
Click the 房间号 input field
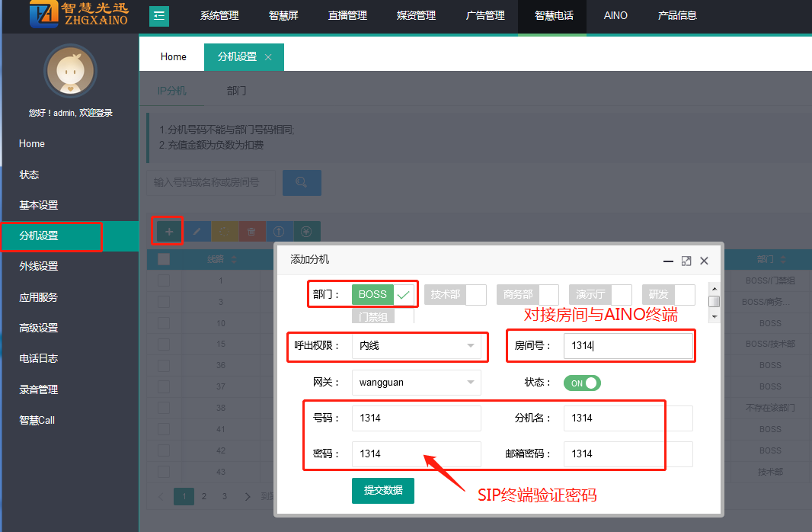tap(628, 346)
